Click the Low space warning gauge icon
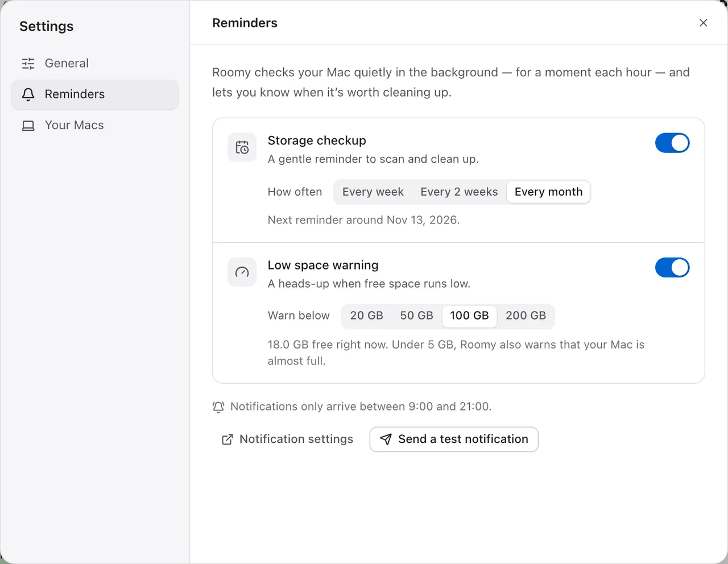Viewport: 728px width, 564px height. [x=242, y=272]
